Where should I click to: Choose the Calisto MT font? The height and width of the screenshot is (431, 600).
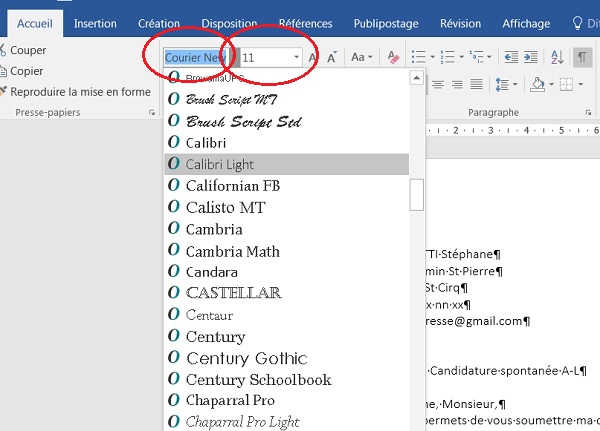(x=287, y=207)
